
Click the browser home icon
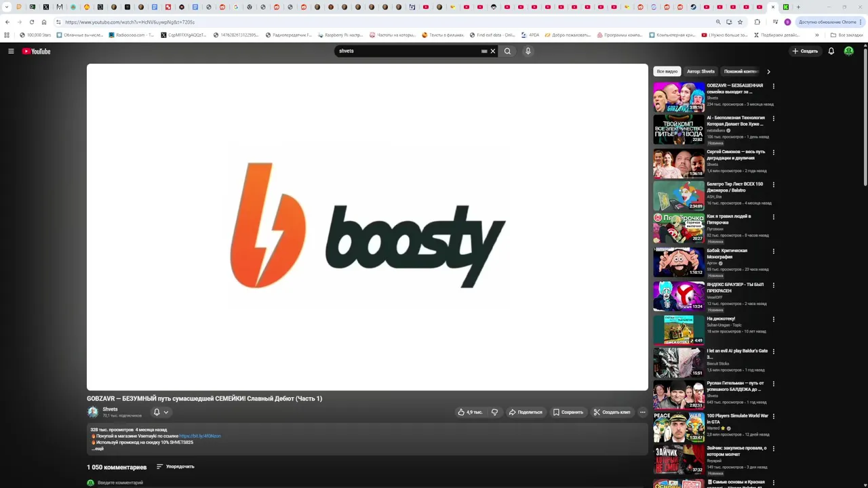[x=44, y=22]
